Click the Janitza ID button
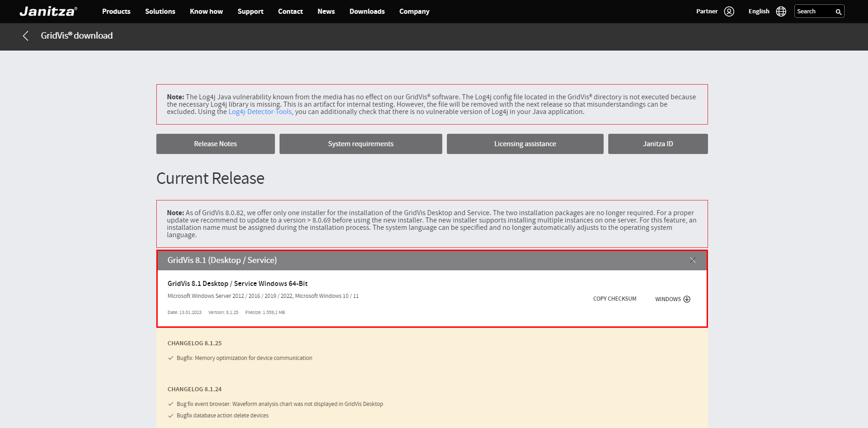Screen dimensions: 868x428 click(658, 144)
